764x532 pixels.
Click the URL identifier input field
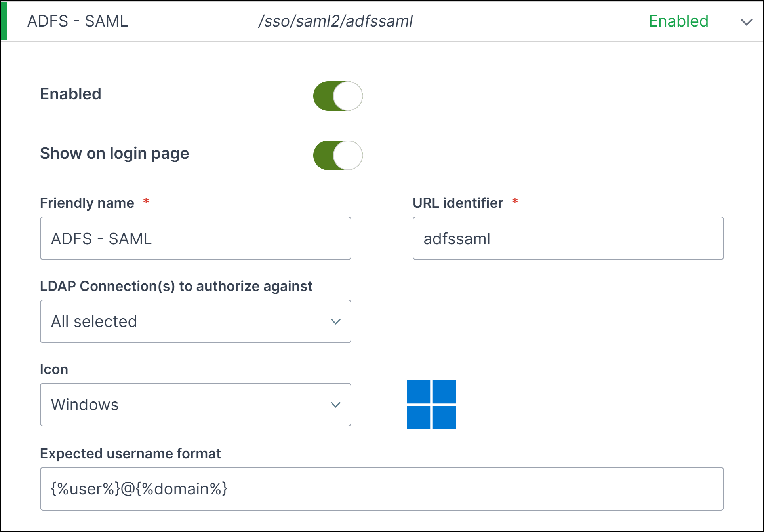pyautogui.click(x=568, y=238)
